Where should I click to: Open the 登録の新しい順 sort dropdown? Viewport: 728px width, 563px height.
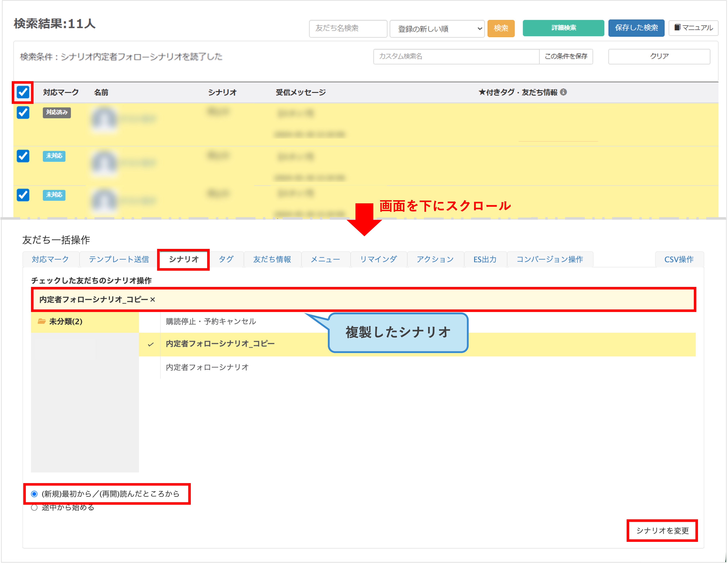point(437,29)
